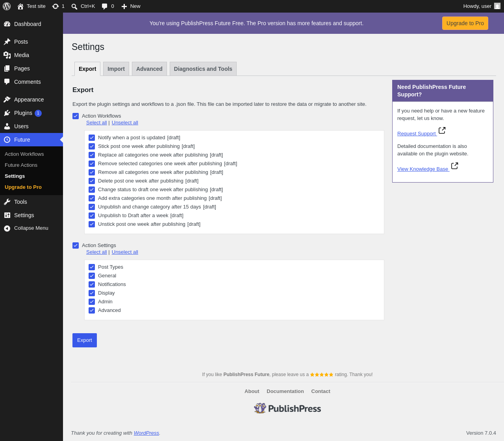Uncheck the Advanced setting checkbox
The image size is (504, 441).
tap(92, 310)
